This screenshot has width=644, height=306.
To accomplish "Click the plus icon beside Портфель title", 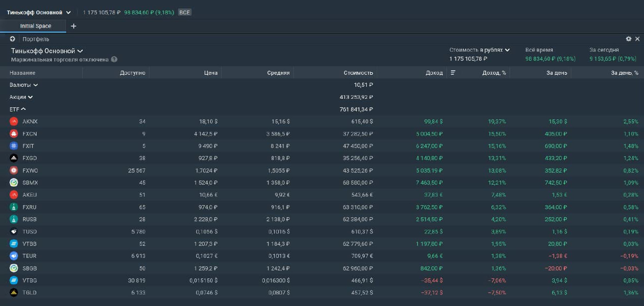I will [x=13, y=39].
